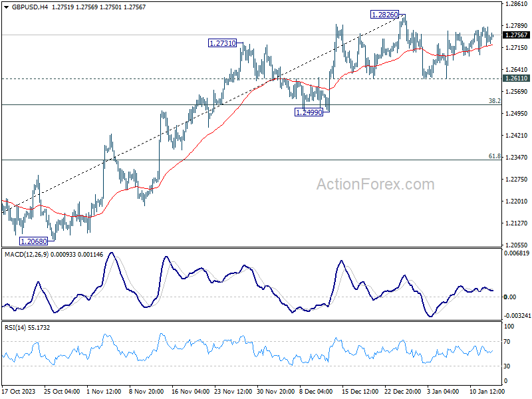Click the 1.20680 low price label
Screen dimensions: 532x399
point(34,241)
